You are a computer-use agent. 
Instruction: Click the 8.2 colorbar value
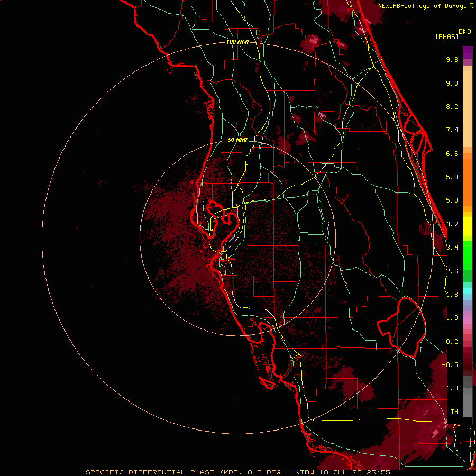pyautogui.click(x=452, y=106)
